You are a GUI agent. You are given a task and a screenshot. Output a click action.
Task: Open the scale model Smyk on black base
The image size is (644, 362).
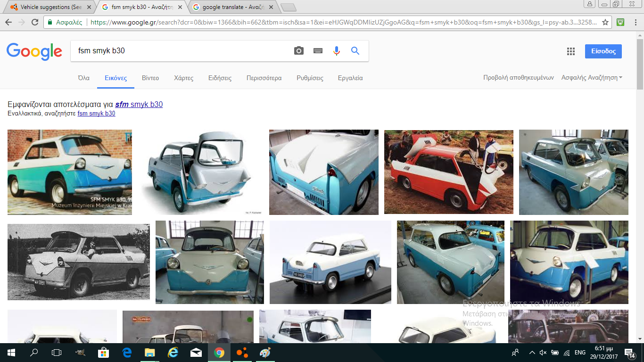330,262
